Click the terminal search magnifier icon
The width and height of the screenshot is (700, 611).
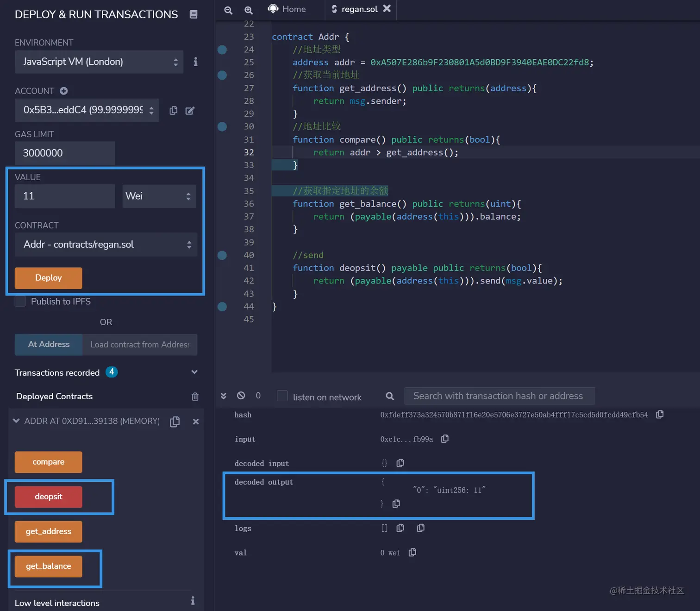[390, 396]
